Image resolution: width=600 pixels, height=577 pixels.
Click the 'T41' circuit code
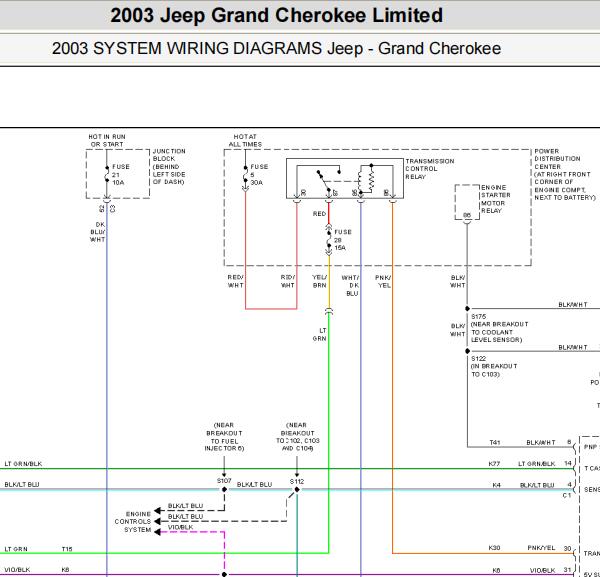[x=495, y=442]
